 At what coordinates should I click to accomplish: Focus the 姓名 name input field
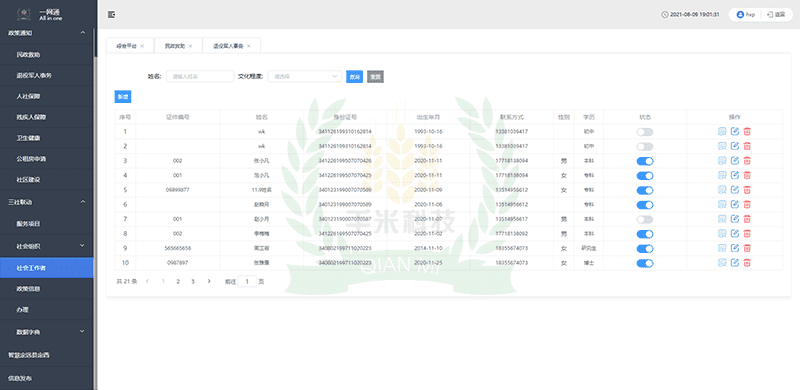pyautogui.click(x=200, y=76)
